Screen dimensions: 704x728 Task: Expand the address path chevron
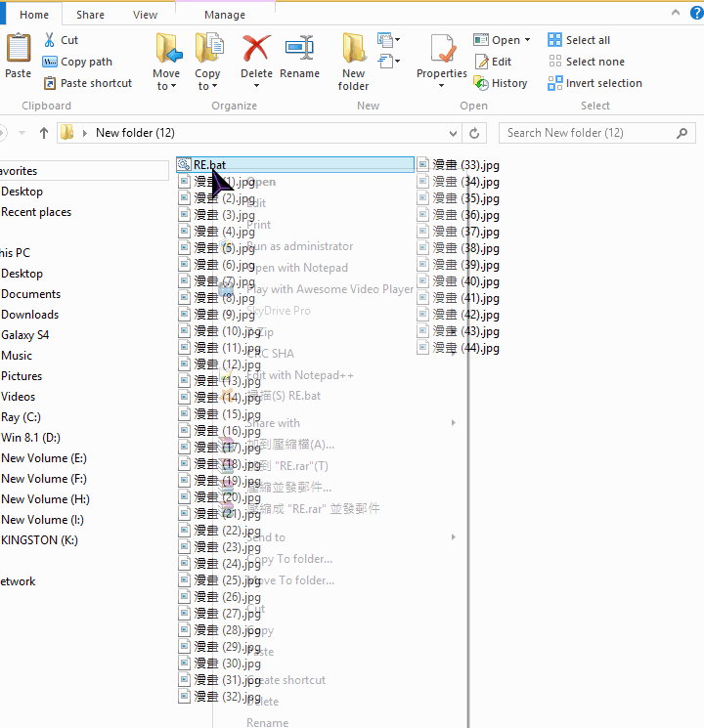click(x=84, y=133)
